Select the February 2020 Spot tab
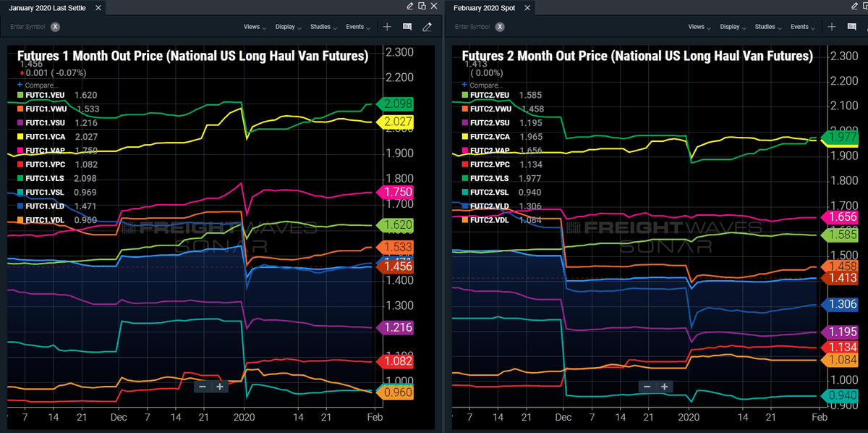The image size is (868, 433). [x=485, y=7]
